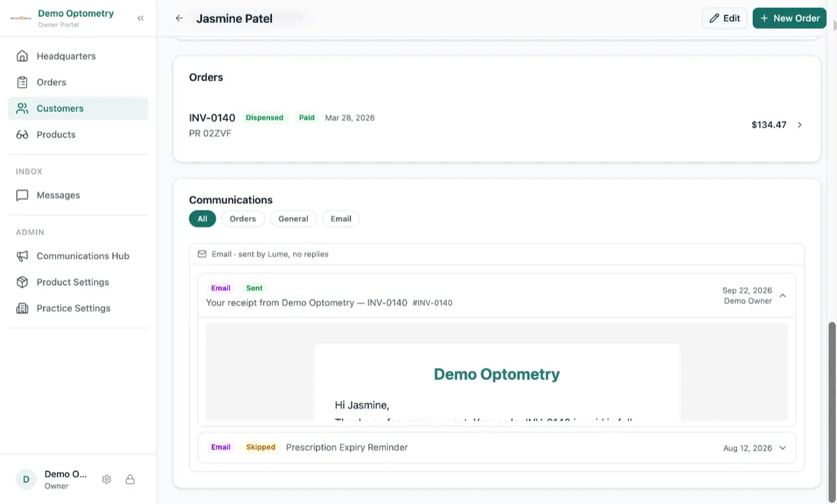The image size is (837, 504).
Task: Click the Customers people icon
Action: click(22, 109)
